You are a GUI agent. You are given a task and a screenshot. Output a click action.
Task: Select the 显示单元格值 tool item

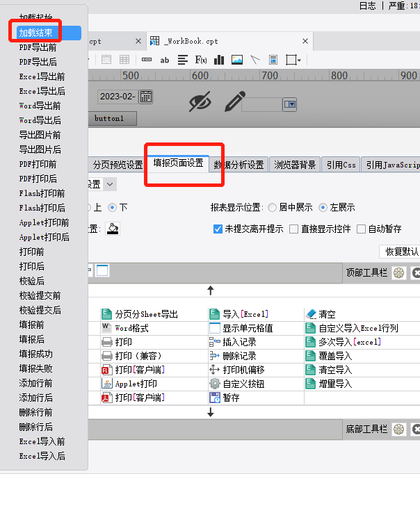click(x=241, y=328)
